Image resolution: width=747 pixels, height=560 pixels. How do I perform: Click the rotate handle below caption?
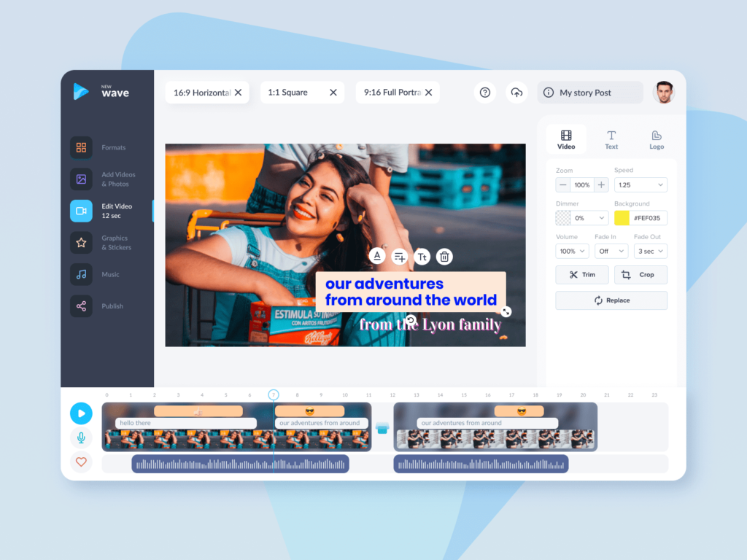411,319
